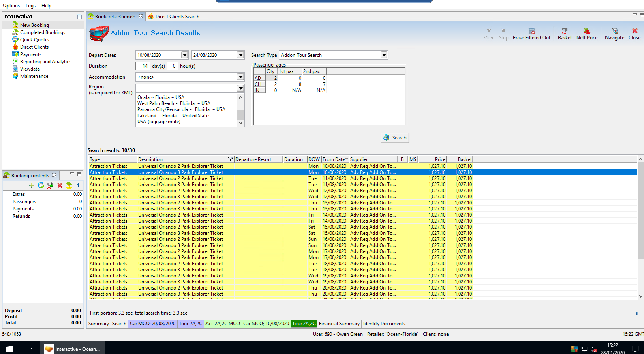Click the red Close toolbar icon
Image resolution: width=644 pixels, height=354 pixels.
pos(635,31)
